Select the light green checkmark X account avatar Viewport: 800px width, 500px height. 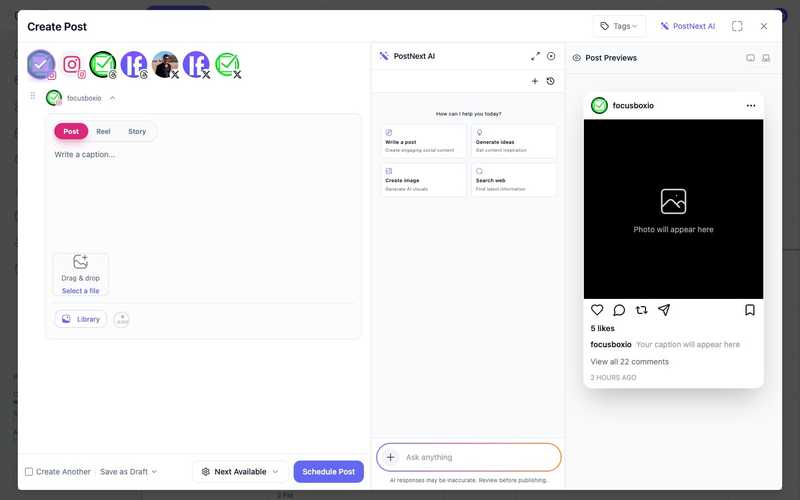click(227, 65)
